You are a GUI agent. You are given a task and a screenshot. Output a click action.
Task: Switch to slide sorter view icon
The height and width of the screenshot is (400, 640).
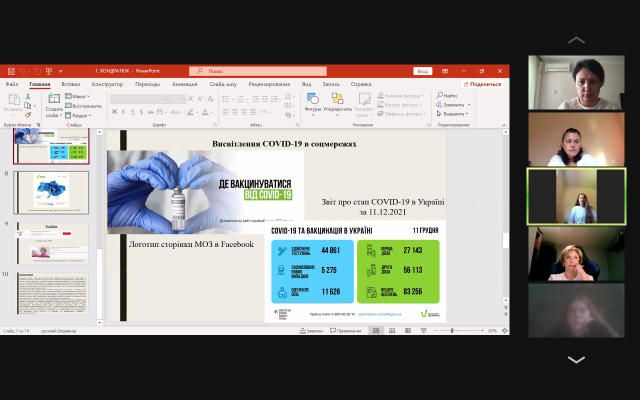[392, 331]
